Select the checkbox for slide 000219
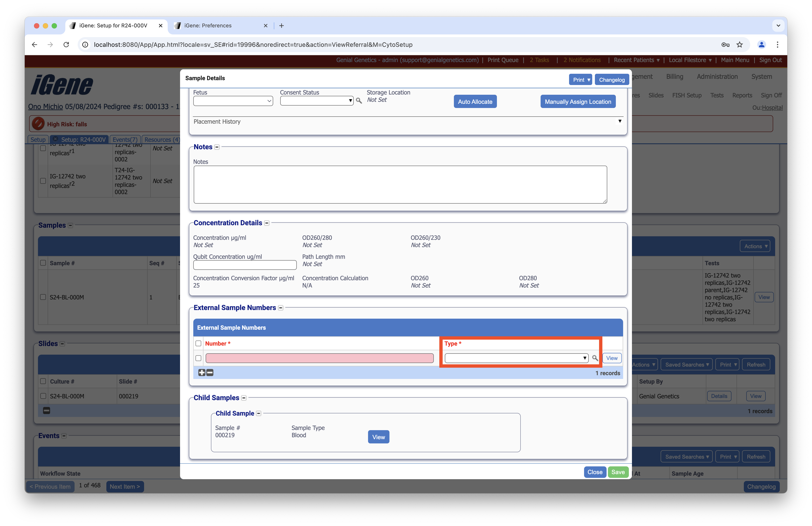Screen dimensions: 812x526 point(43,396)
